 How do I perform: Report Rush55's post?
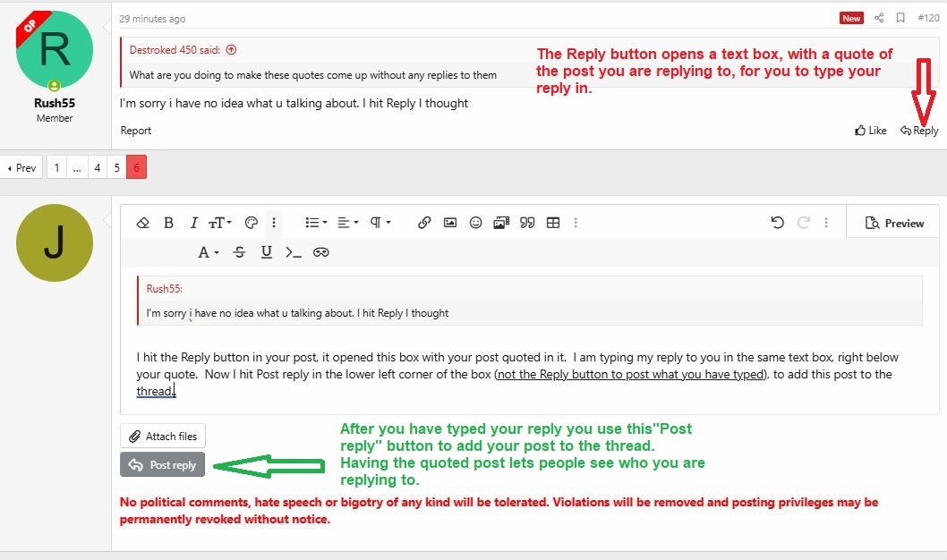coord(136,131)
